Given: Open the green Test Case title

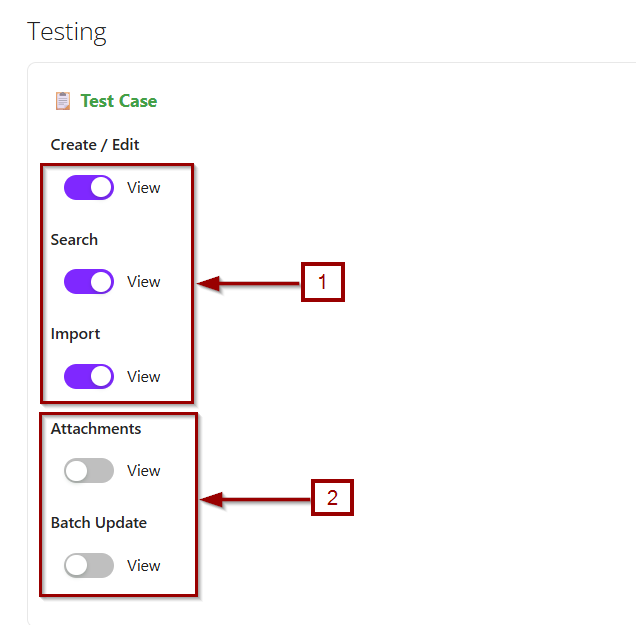Looking at the screenshot, I should pyautogui.click(x=118, y=101).
